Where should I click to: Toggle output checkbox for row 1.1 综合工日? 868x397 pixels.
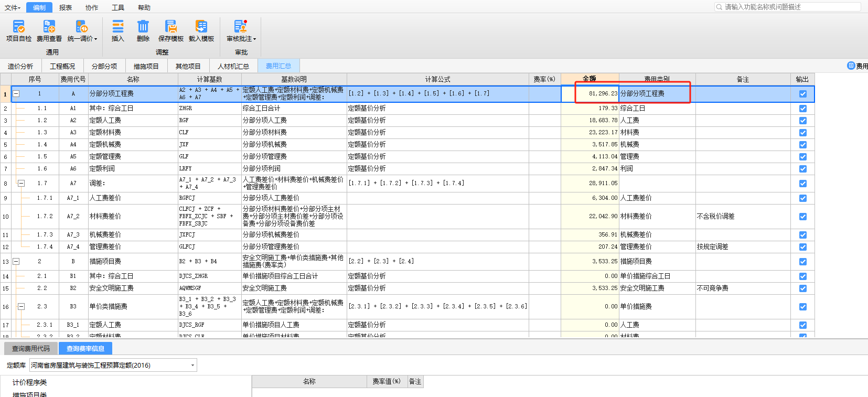tap(802, 109)
